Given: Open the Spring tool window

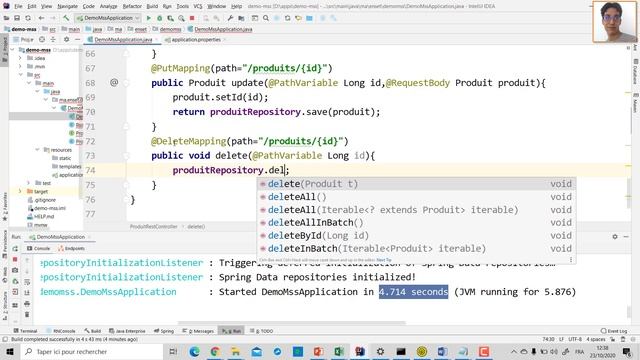Looking at the screenshot, I should coord(164,331).
